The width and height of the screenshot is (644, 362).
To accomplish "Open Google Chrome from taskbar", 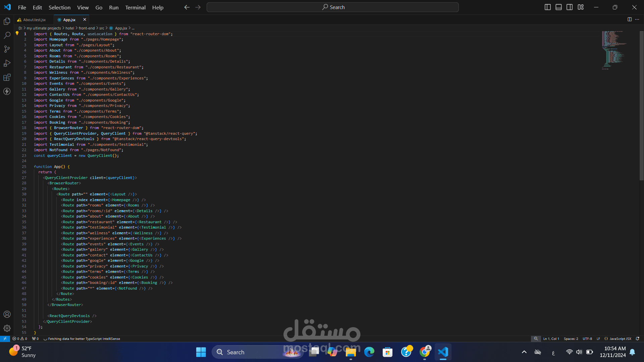I will tap(425, 352).
